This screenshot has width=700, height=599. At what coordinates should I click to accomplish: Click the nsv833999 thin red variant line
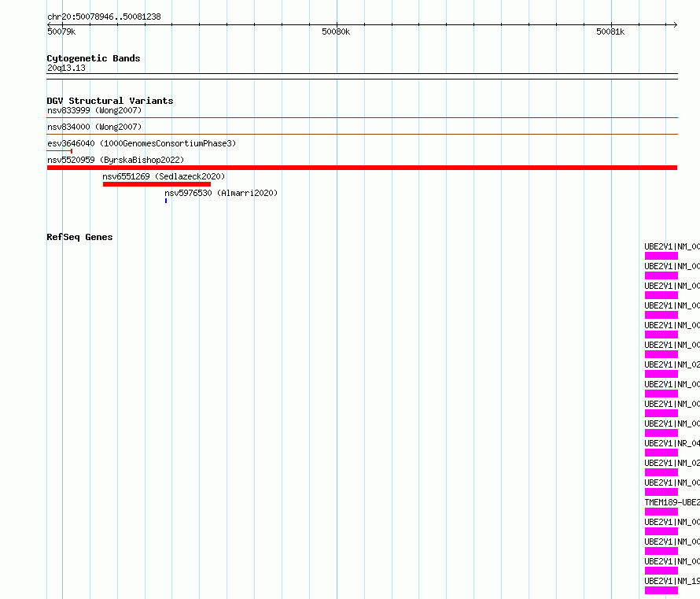tap(362, 118)
